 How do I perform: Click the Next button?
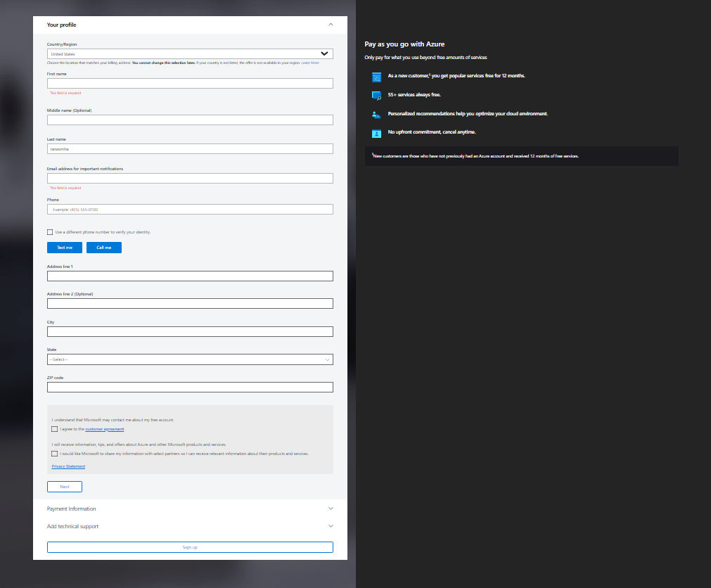click(x=65, y=487)
